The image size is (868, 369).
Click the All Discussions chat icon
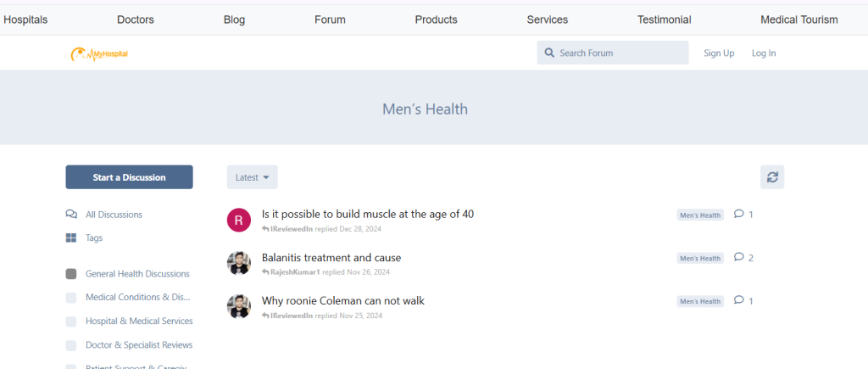(x=71, y=215)
